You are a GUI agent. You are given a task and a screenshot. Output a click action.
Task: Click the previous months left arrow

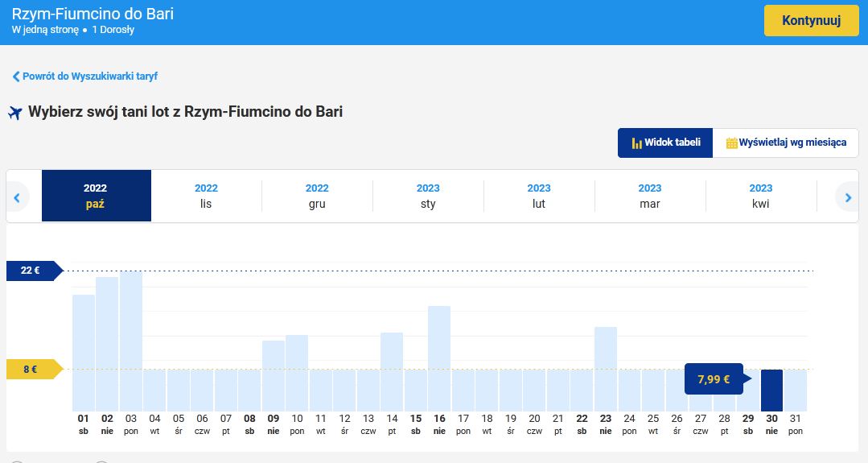(18, 196)
